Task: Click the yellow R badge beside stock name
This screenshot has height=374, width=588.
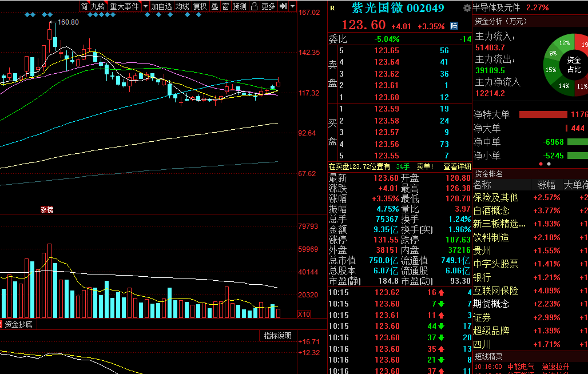Action: (332, 8)
